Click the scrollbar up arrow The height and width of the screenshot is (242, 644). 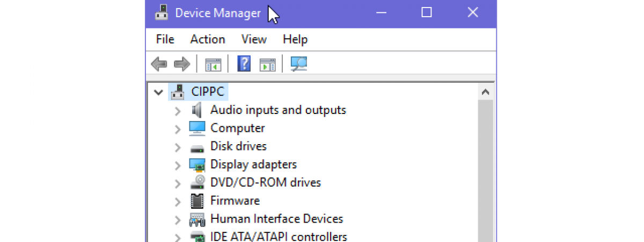[x=486, y=92]
